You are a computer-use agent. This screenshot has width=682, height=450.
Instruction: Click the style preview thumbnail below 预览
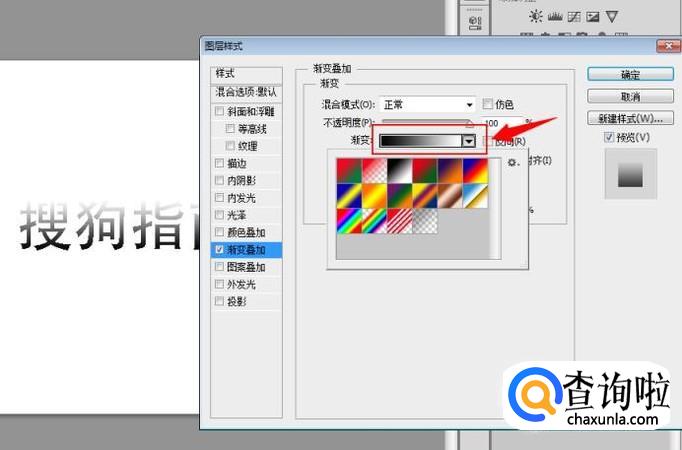(x=630, y=174)
